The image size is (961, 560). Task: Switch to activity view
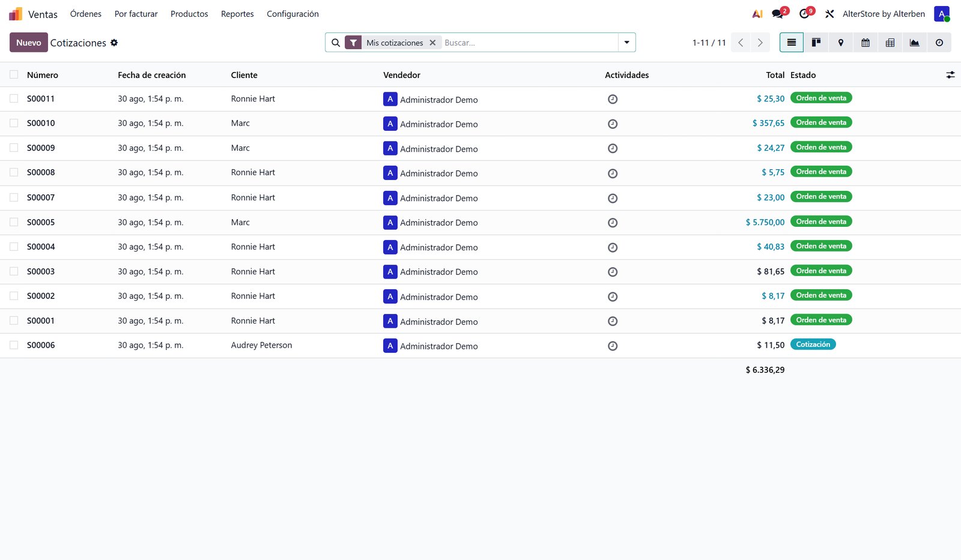[x=939, y=43]
